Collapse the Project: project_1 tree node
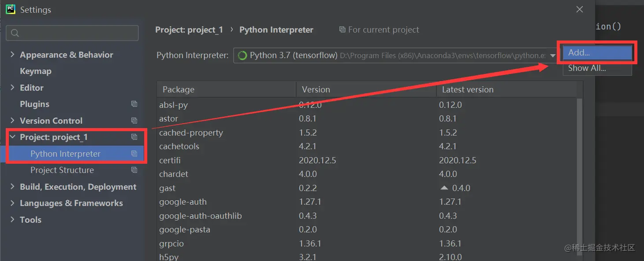Screen dimensions: 644x261 pos(12,137)
